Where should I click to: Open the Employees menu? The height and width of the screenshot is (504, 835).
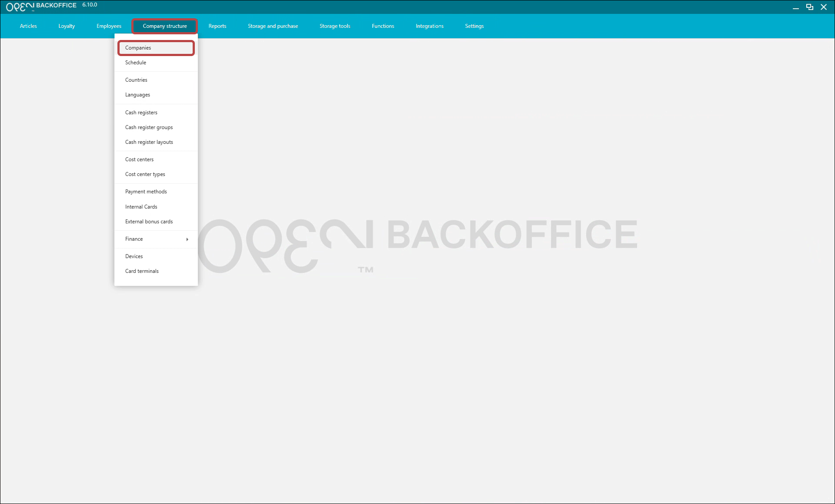click(x=109, y=26)
